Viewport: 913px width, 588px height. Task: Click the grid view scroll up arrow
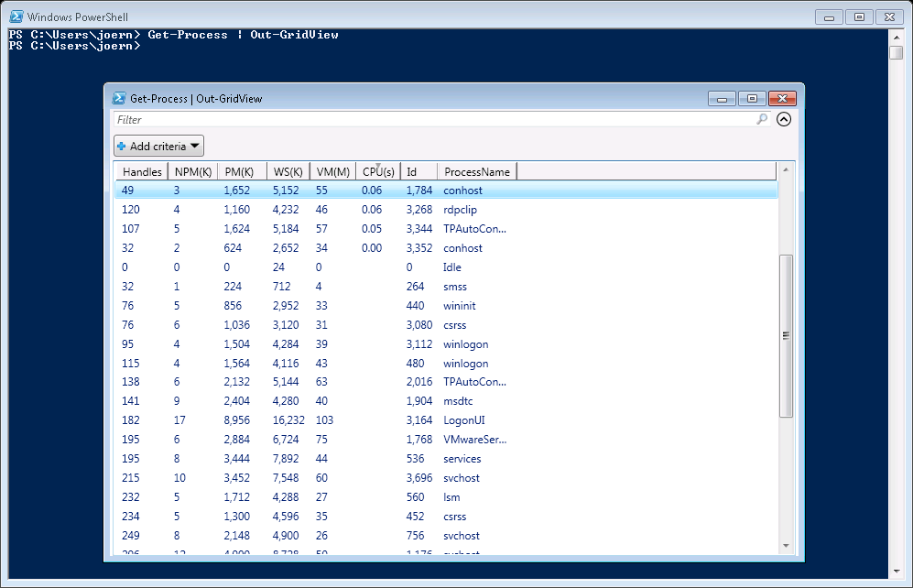786,169
